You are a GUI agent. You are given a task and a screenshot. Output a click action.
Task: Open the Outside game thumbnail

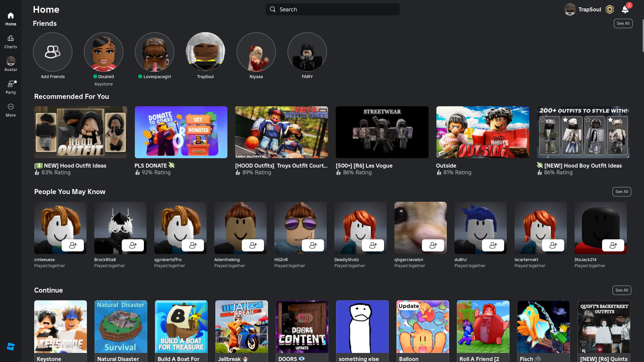483,132
